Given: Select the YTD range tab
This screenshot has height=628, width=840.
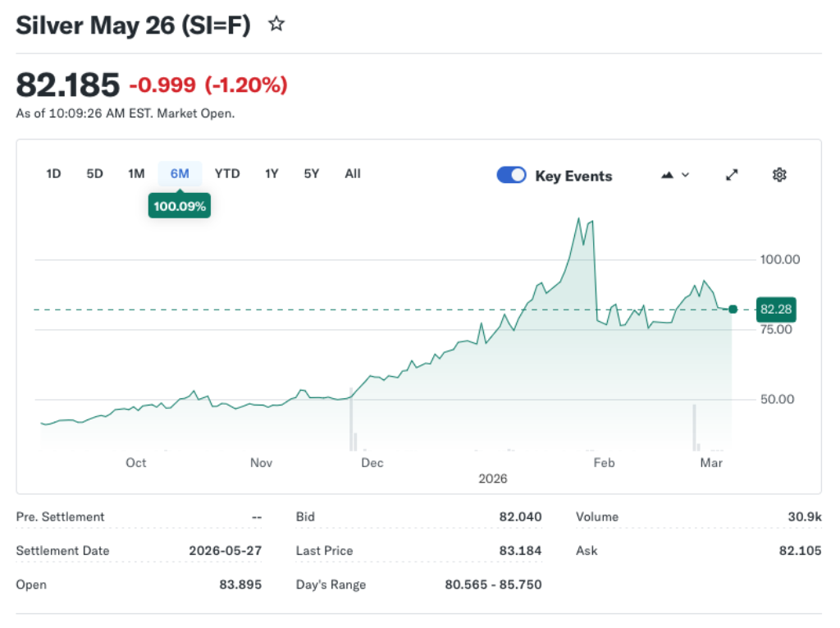Looking at the screenshot, I should click(227, 173).
